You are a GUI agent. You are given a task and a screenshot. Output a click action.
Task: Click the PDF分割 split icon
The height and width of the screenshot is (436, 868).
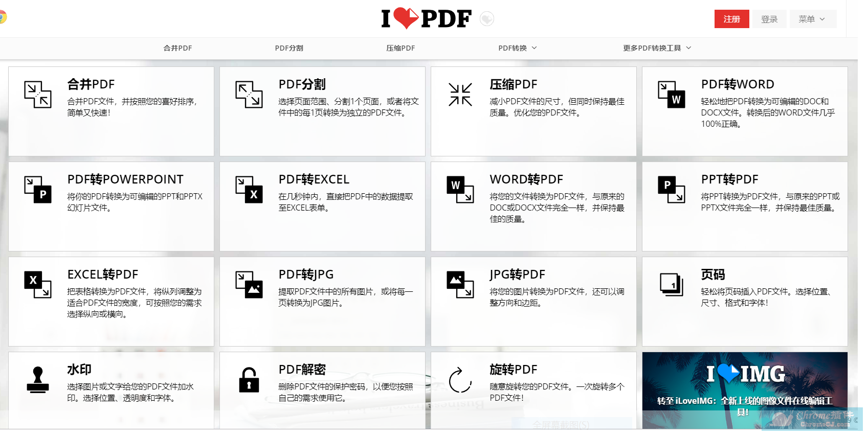point(249,95)
